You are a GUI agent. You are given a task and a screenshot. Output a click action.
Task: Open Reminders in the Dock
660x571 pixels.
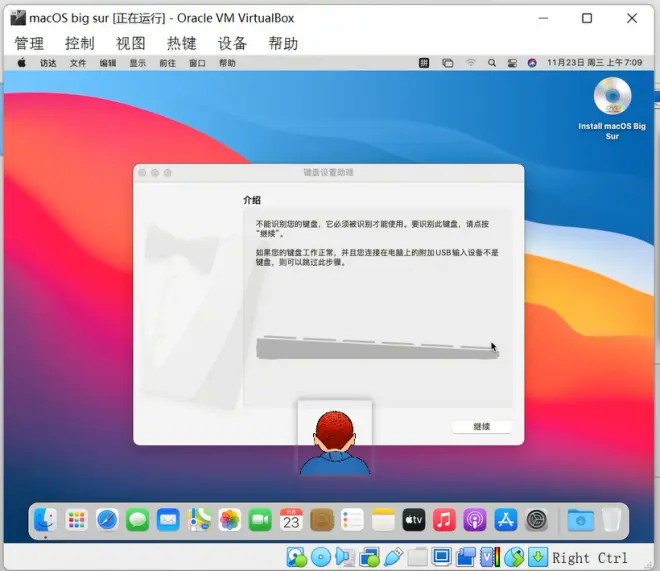tap(352, 520)
